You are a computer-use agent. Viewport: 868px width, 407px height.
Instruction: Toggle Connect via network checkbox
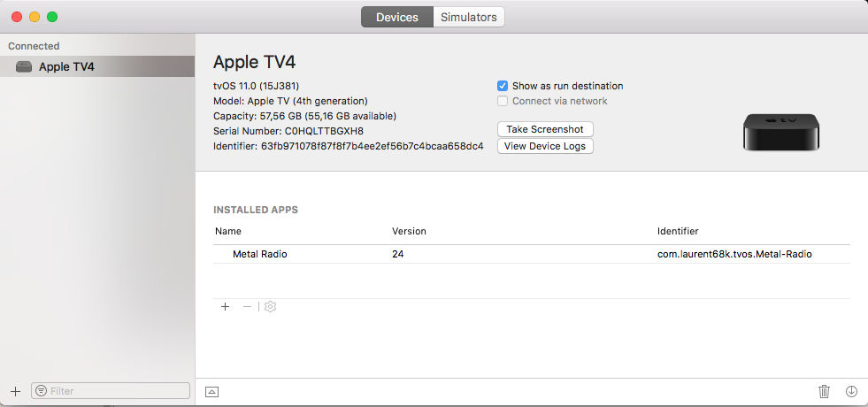tap(503, 101)
